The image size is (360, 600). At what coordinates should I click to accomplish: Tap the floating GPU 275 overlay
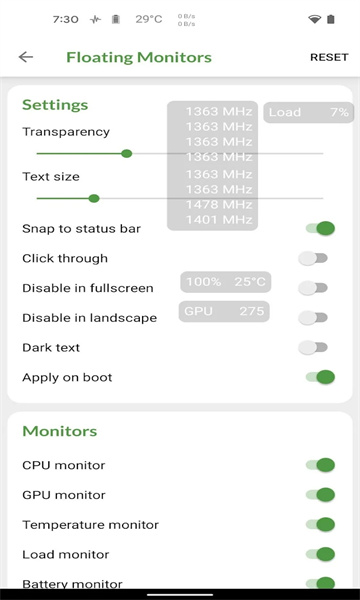click(224, 311)
